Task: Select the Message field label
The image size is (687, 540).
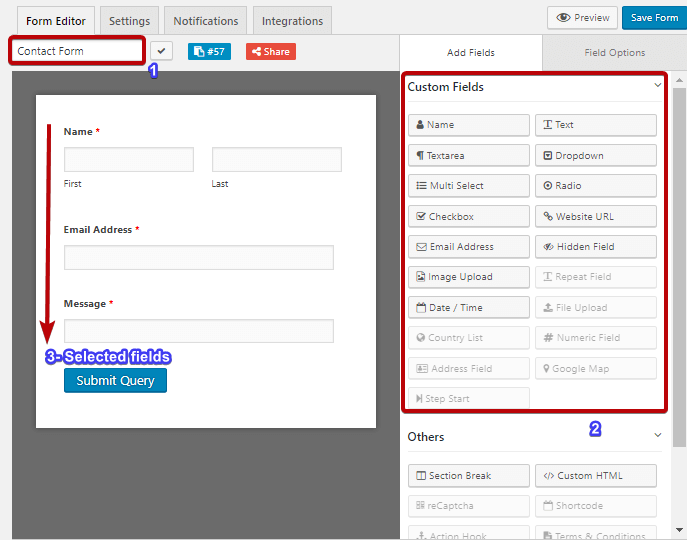Action: tap(85, 304)
